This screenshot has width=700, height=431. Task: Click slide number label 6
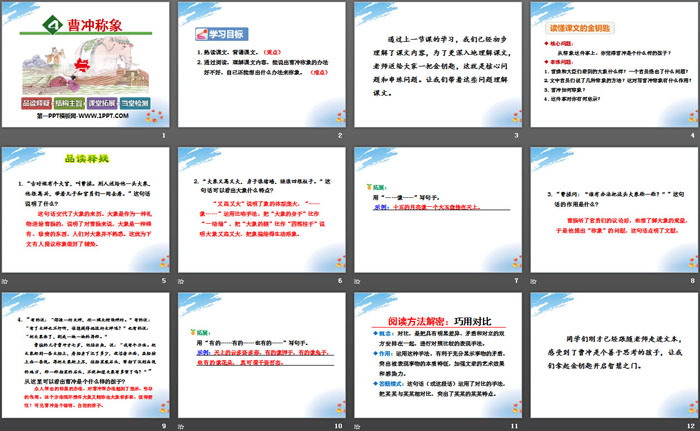(340, 280)
